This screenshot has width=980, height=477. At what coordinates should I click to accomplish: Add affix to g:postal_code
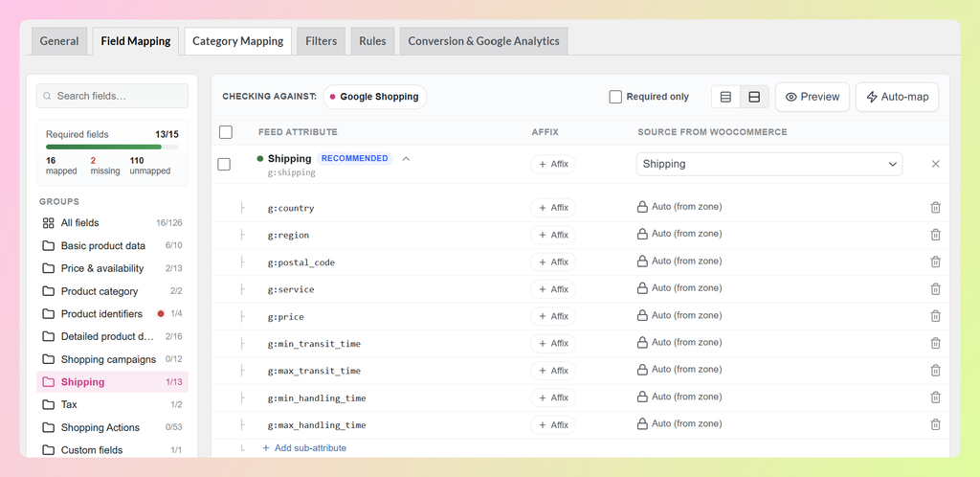point(553,261)
